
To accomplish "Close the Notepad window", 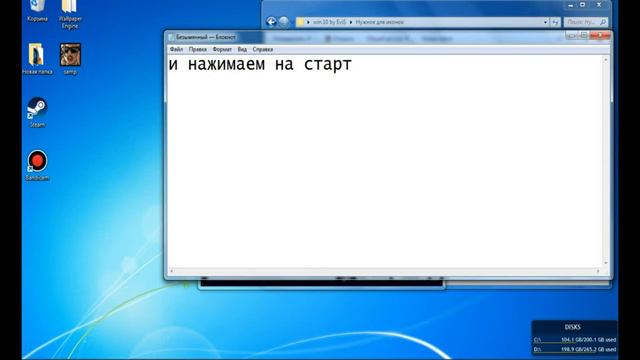I will click(x=600, y=36).
